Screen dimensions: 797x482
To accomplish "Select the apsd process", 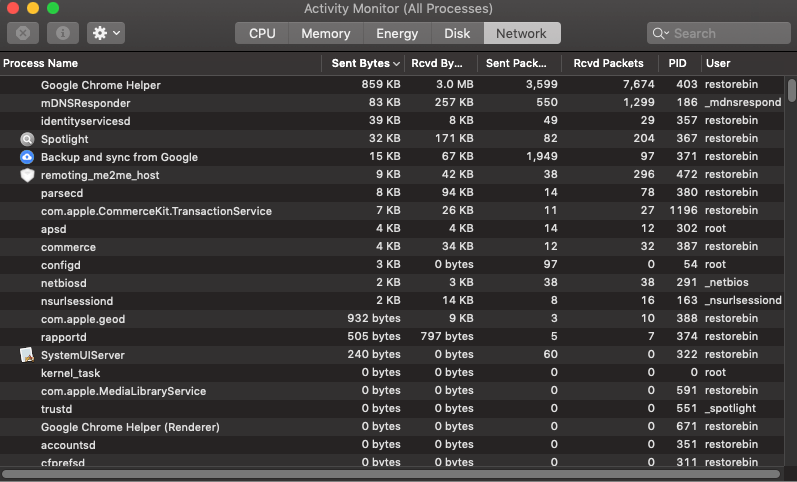I will pos(53,229).
